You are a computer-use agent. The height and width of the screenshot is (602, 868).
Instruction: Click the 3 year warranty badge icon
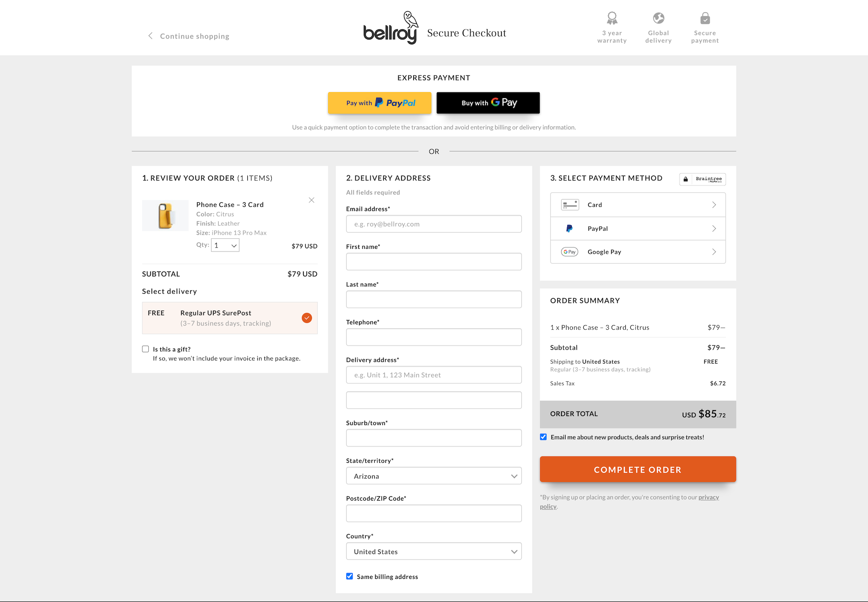point(612,18)
